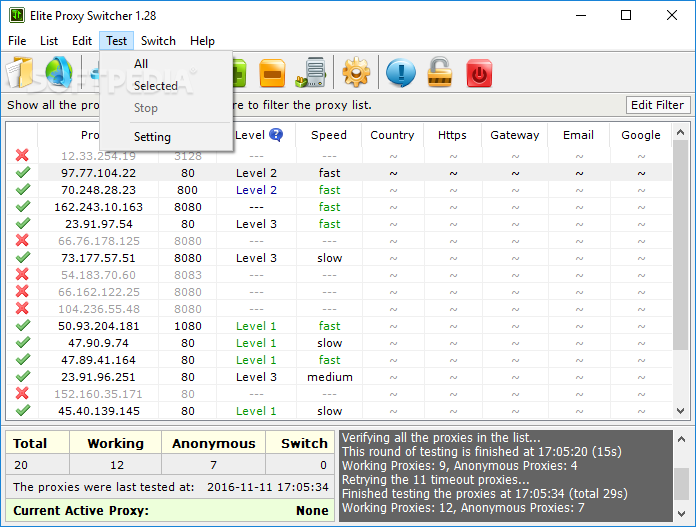Image resolution: width=696 pixels, height=527 pixels.
Task: Click last tested timestamp 2016-11-11 17:05:34
Action: pos(268,487)
